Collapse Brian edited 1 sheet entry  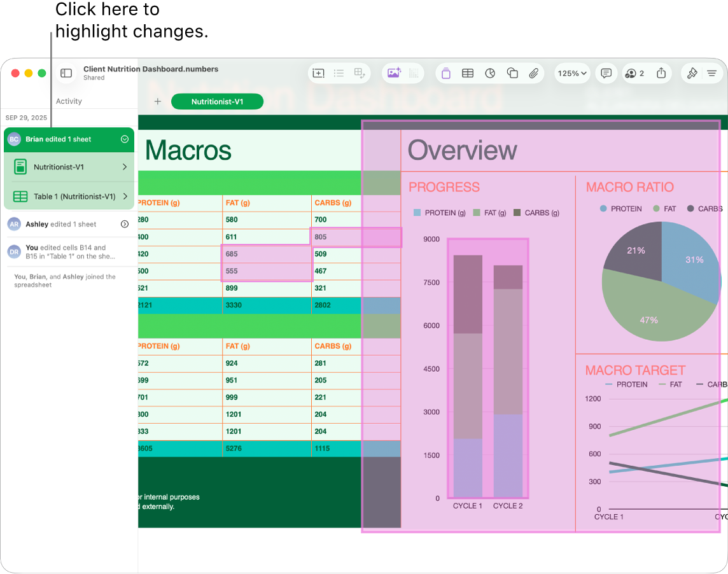125,139
